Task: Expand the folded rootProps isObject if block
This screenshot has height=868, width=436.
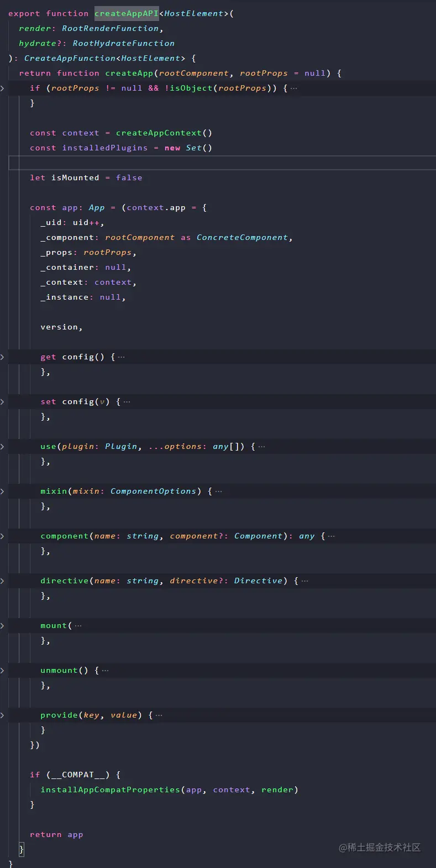Action: (x=3, y=88)
